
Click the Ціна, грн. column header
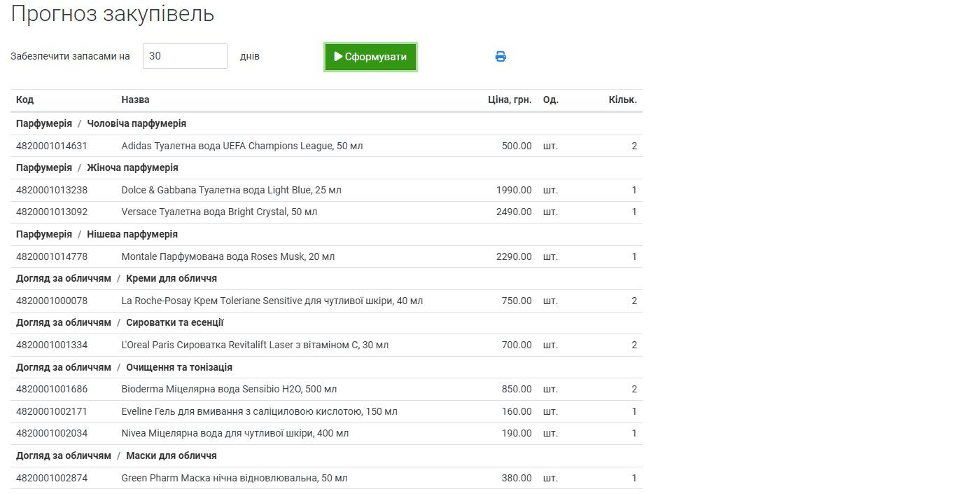point(510,100)
